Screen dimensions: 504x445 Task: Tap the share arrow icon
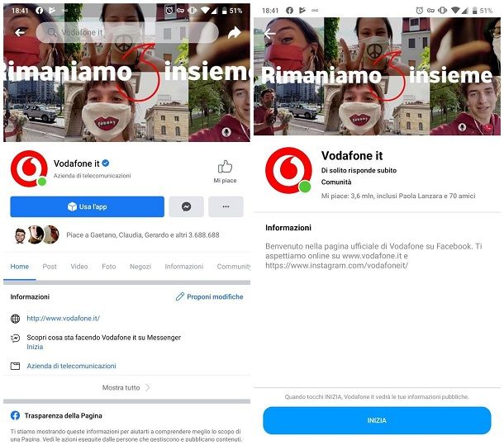(235, 32)
